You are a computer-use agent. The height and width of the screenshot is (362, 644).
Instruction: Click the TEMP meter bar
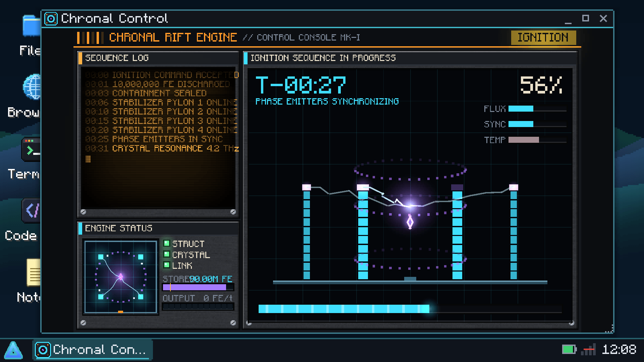click(x=537, y=140)
